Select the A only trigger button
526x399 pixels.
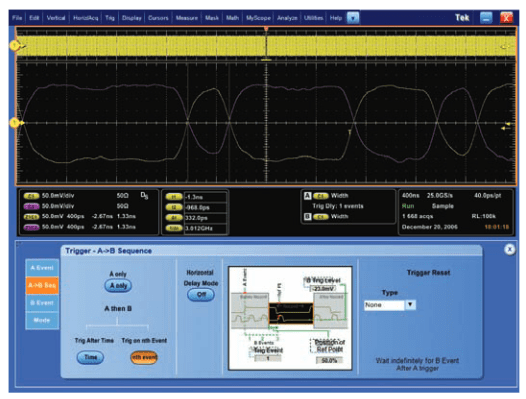[x=118, y=286]
